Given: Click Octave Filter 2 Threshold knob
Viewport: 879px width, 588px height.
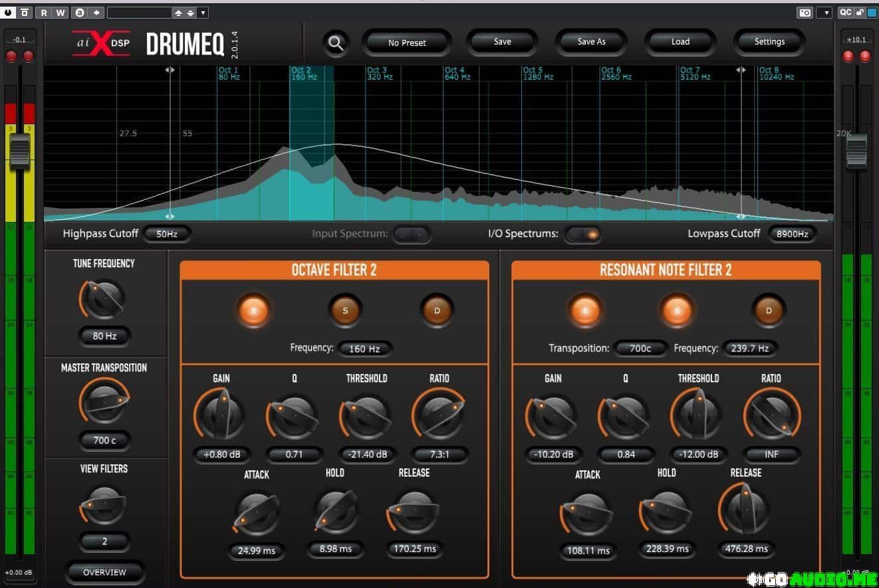Looking at the screenshot, I should [x=366, y=417].
